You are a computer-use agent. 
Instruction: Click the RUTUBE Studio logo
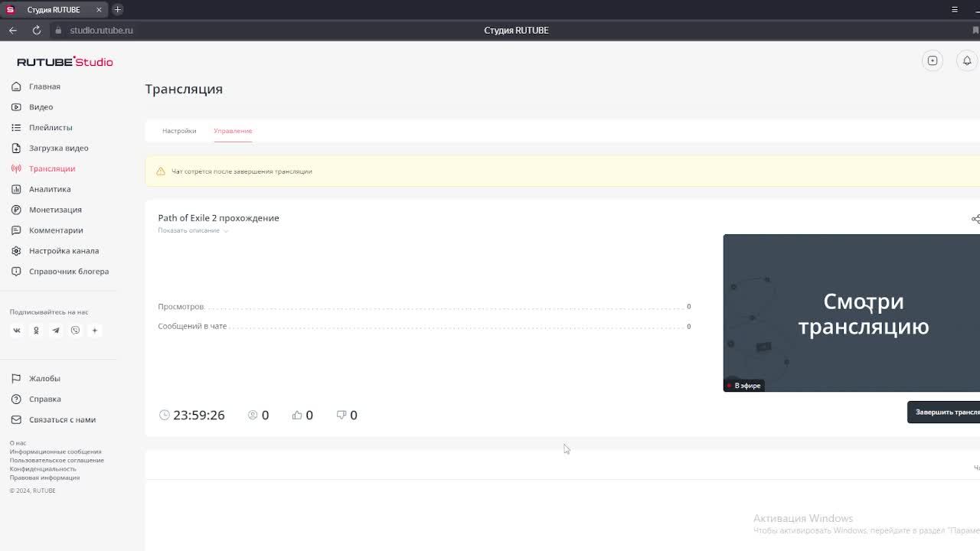(x=65, y=62)
